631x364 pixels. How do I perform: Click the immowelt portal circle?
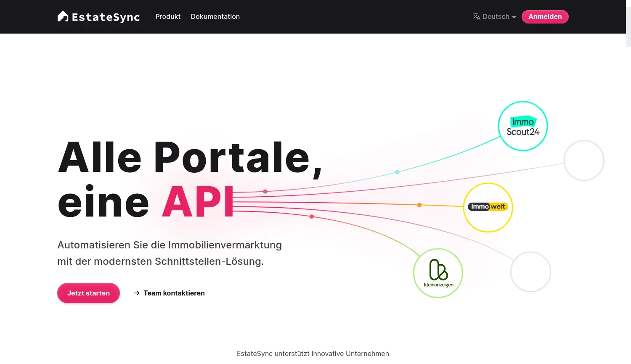pos(488,207)
